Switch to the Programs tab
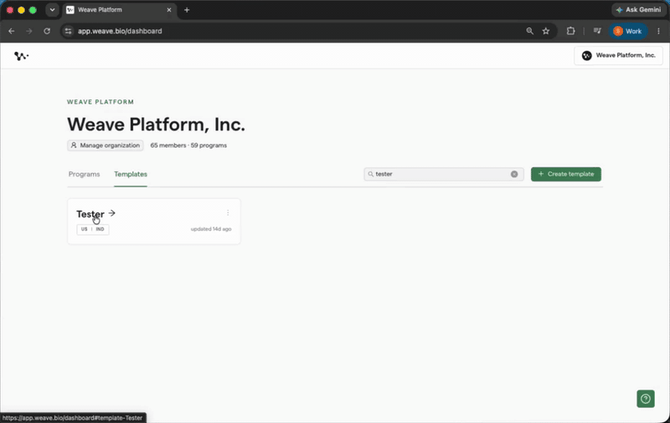670x423 pixels. [84, 174]
